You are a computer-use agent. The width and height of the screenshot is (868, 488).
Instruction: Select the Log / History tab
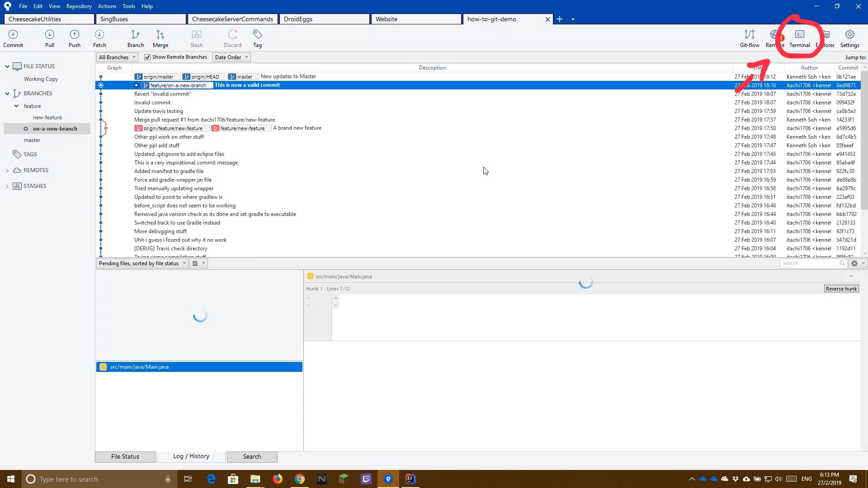191,456
